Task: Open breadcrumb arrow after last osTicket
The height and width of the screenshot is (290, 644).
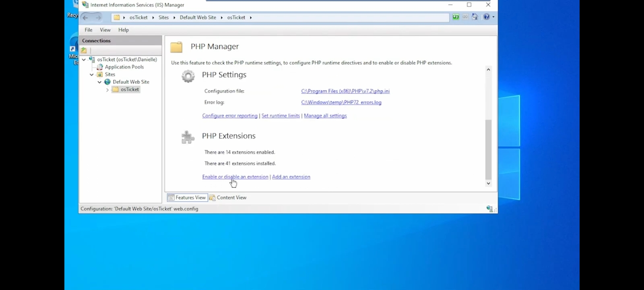Action: [x=251, y=18]
